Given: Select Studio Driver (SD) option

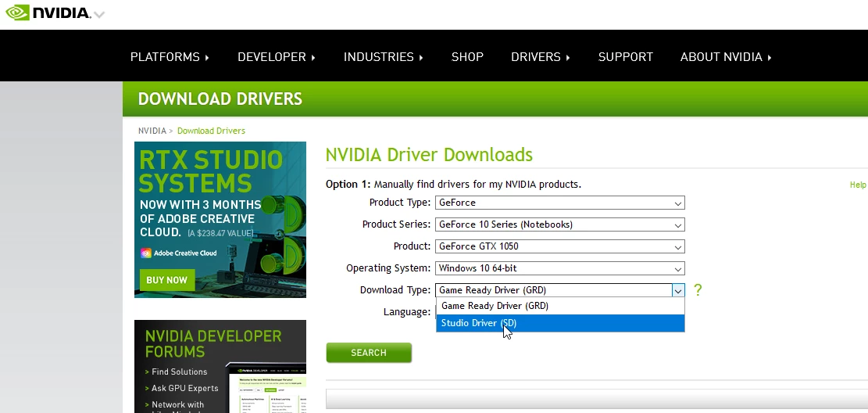Looking at the screenshot, I should tap(560, 323).
